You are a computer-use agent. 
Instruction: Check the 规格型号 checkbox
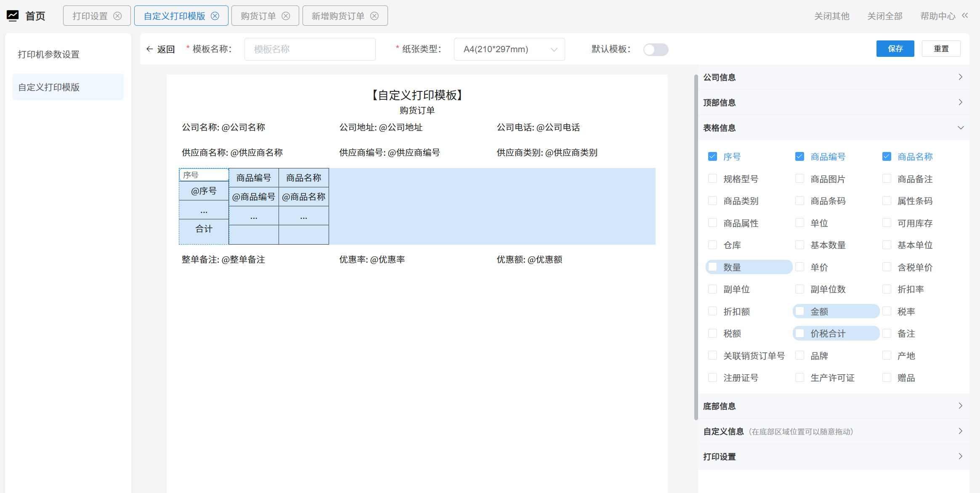coord(712,179)
